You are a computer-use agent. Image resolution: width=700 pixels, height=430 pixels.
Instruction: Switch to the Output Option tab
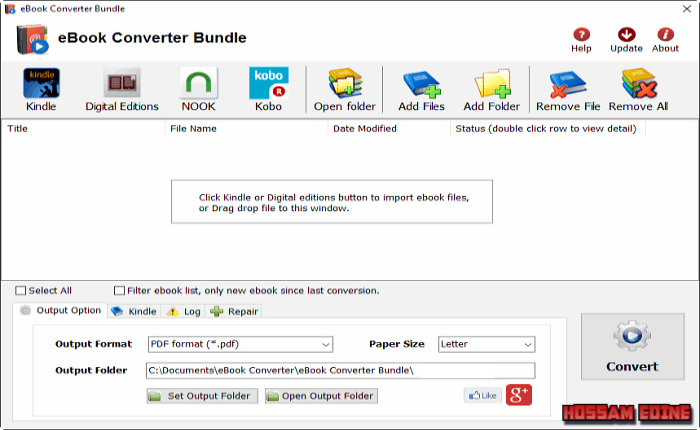click(x=60, y=310)
